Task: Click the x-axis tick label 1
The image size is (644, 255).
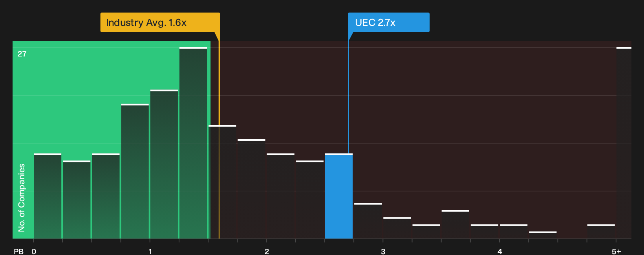Action: 150,251
